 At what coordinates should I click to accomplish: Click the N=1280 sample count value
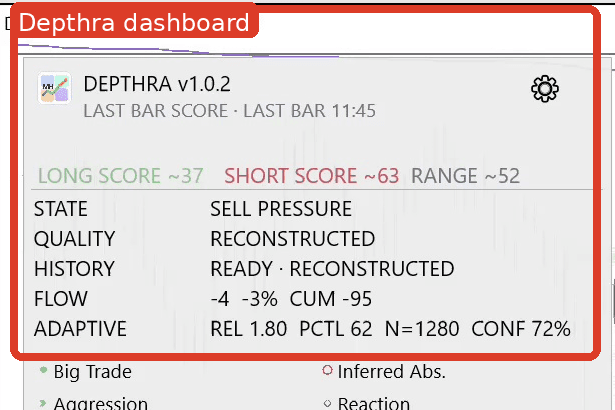tap(422, 329)
